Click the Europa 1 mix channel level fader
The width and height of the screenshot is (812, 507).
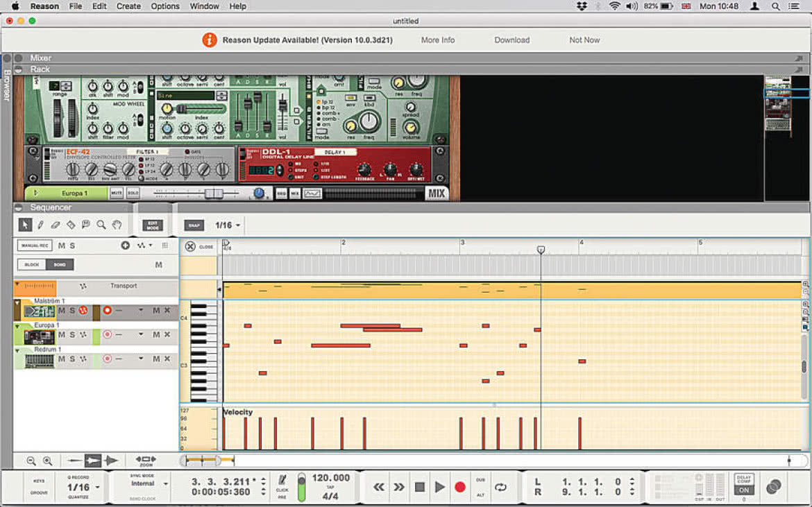click(x=214, y=194)
